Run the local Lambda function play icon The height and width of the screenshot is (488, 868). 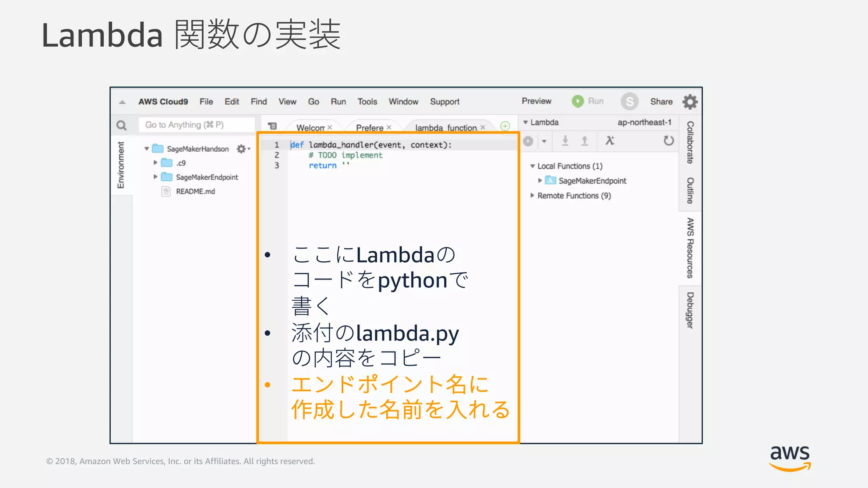click(528, 141)
